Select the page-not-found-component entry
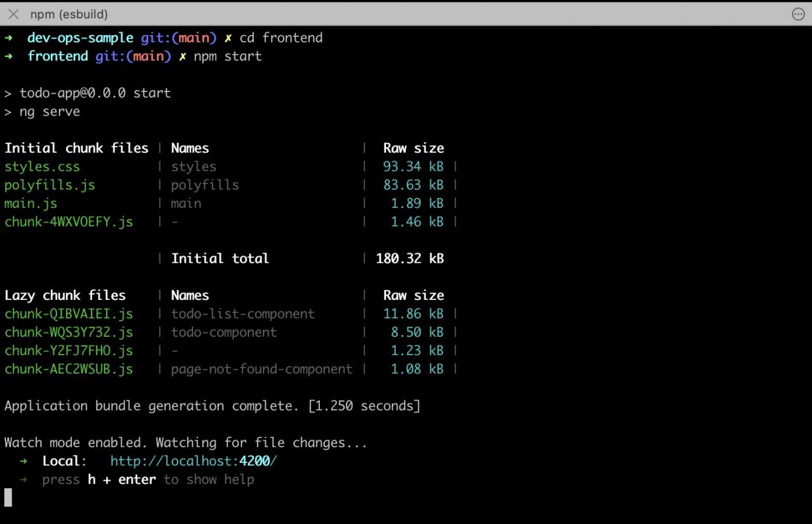This screenshot has height=524, width=812. pyautogui.click(x=262, y=369)
